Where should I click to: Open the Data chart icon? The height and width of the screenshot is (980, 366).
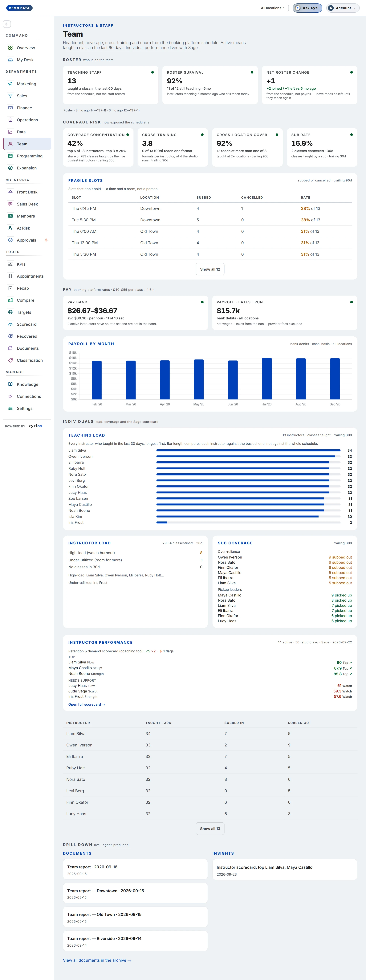(x=10, y=132)
